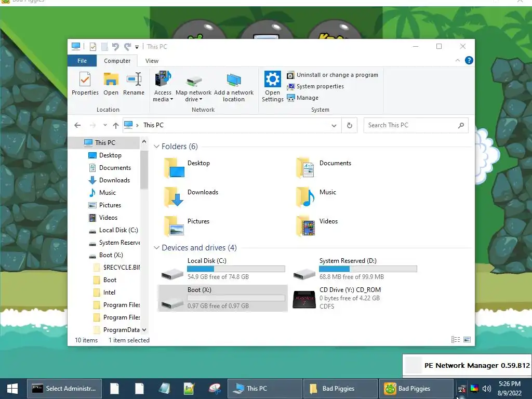Click the Open folder ribbon icon
Image resolution: width=532 pixels, height=399 pixels.
pos(111,84)
